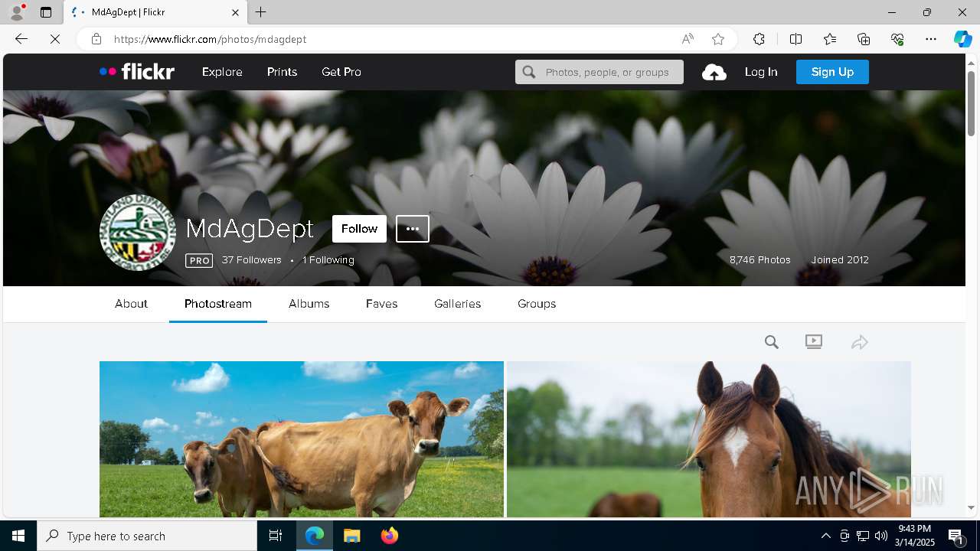The width and height of the screenshot is (980, 551).
Task: Click the search magnifier in Flickr search box
Action: (529, 72)
